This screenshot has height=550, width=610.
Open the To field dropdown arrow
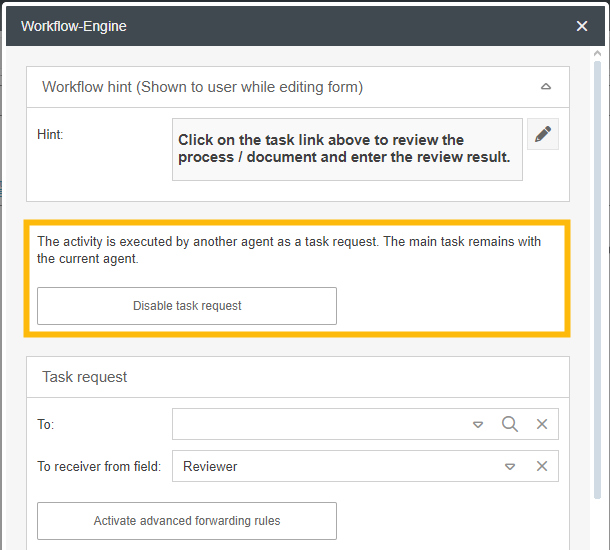(478, 424)
